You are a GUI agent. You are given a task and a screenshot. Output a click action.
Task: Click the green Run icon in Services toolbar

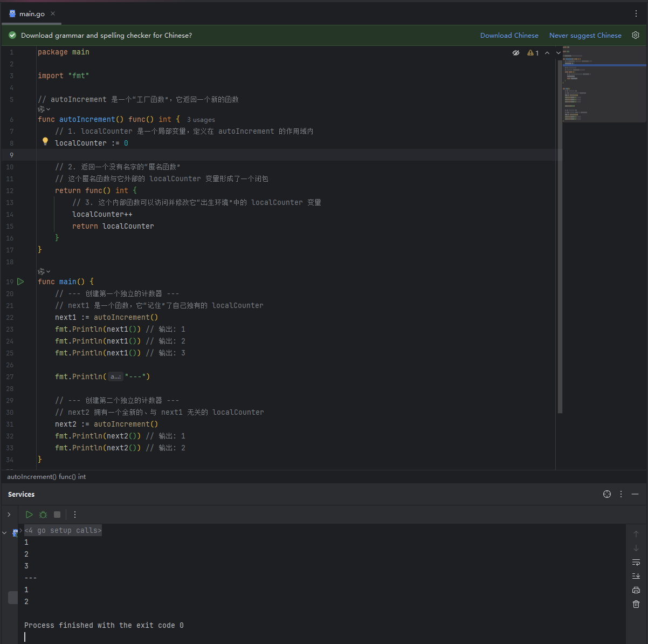[29, 515]
